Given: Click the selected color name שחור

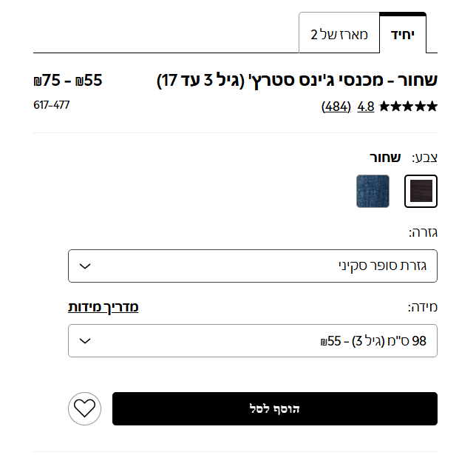Looking at the screenshot, I should click(x=385, y=157).
